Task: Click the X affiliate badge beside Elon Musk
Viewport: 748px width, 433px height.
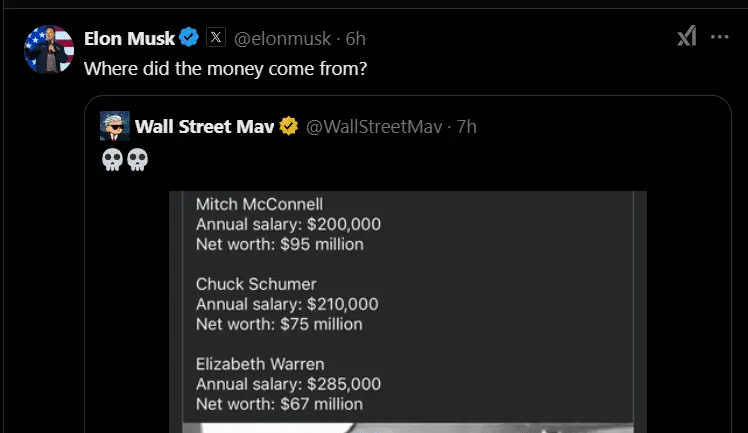Action: tap(216, 39)
